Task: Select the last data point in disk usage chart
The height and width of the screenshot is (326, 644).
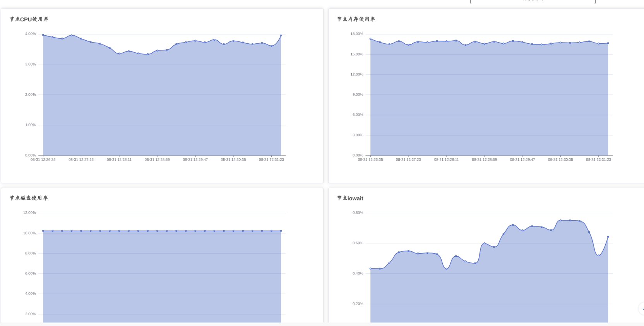Action: [x=281, y=231]
